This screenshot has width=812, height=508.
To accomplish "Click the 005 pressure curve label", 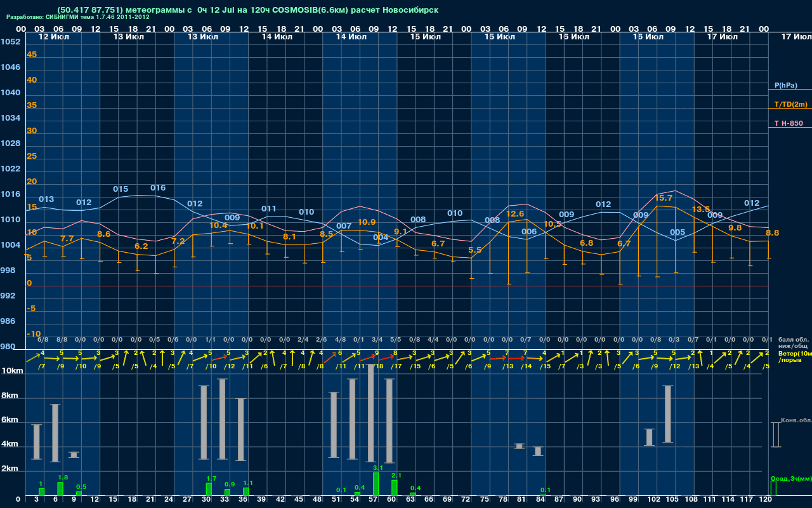I will coord(678,232).
